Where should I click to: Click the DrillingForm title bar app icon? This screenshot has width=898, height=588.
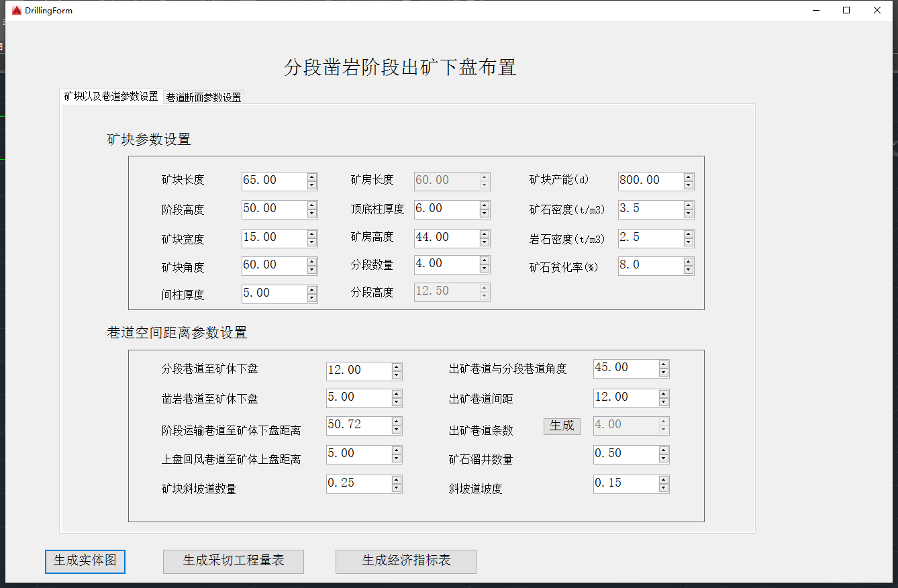point(17,11)
